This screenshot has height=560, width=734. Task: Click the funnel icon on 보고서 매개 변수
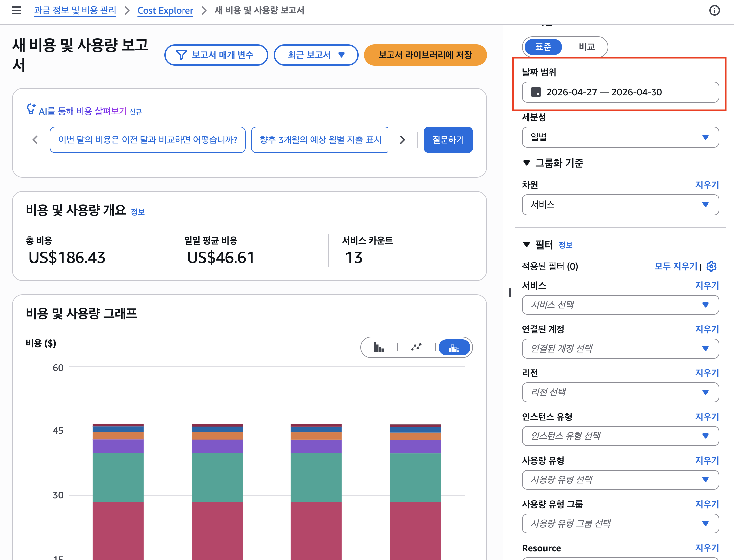pos(181,55)
